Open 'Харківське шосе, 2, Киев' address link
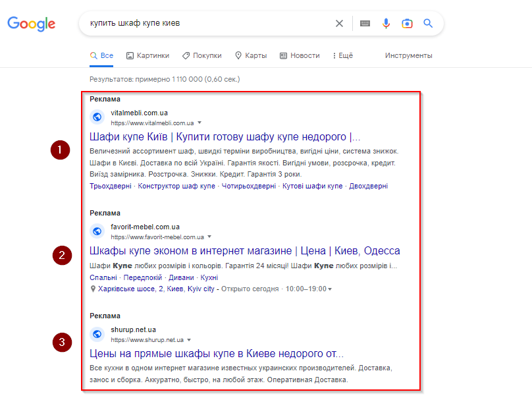Image resolution: width=532 pixels, height=398 pixels. [156, 289]
